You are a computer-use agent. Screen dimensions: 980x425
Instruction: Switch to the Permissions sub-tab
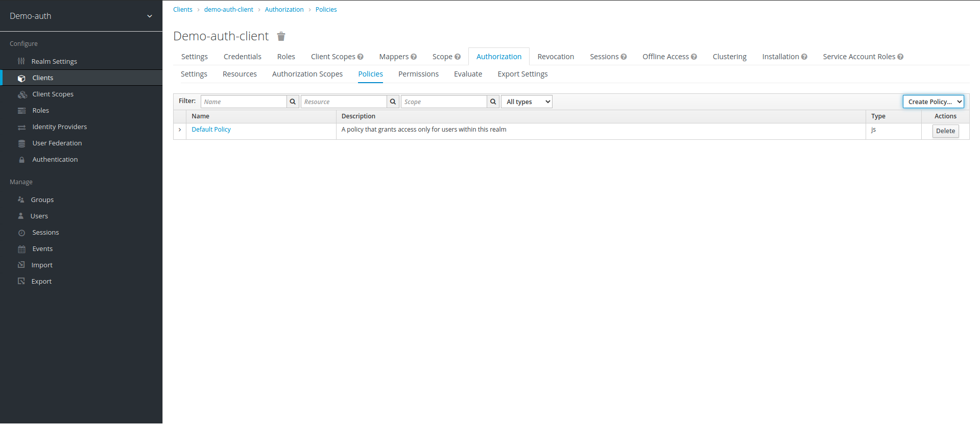(418, 74)
